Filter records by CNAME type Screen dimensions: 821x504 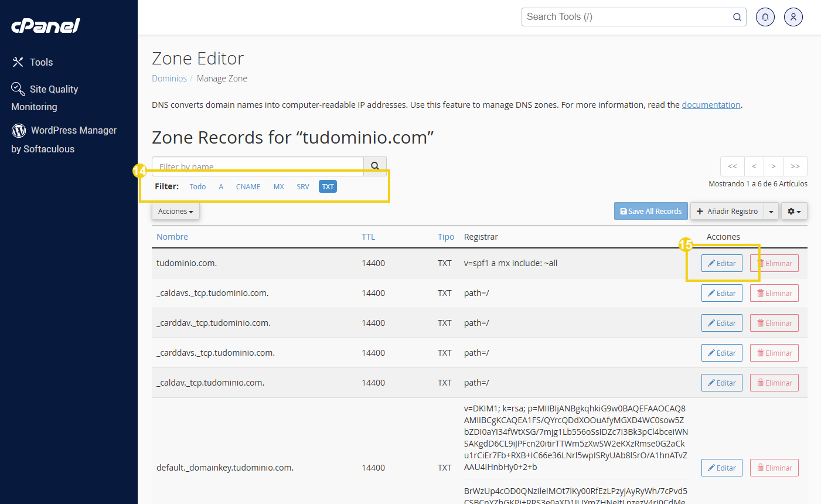tap(248, 186)
